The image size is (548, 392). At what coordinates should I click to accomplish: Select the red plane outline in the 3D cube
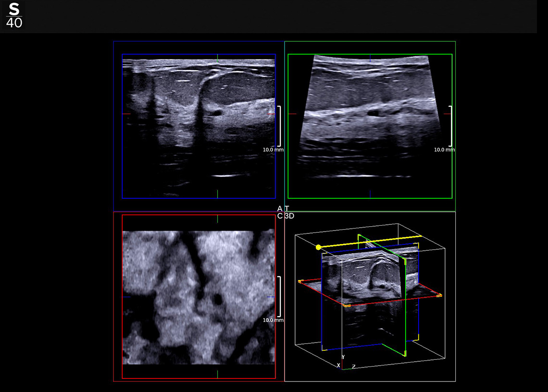click(370, 293)
